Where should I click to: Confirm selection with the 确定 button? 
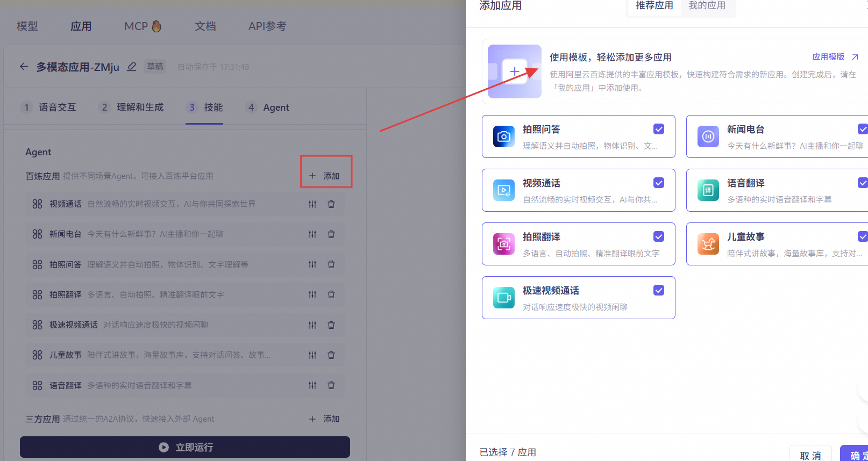(855, 455)
